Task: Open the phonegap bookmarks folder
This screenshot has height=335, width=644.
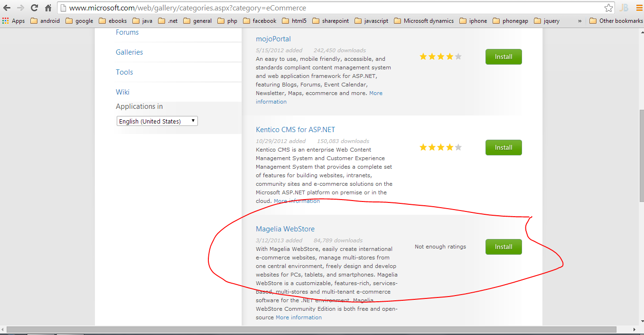Action: tap(511, 21)
